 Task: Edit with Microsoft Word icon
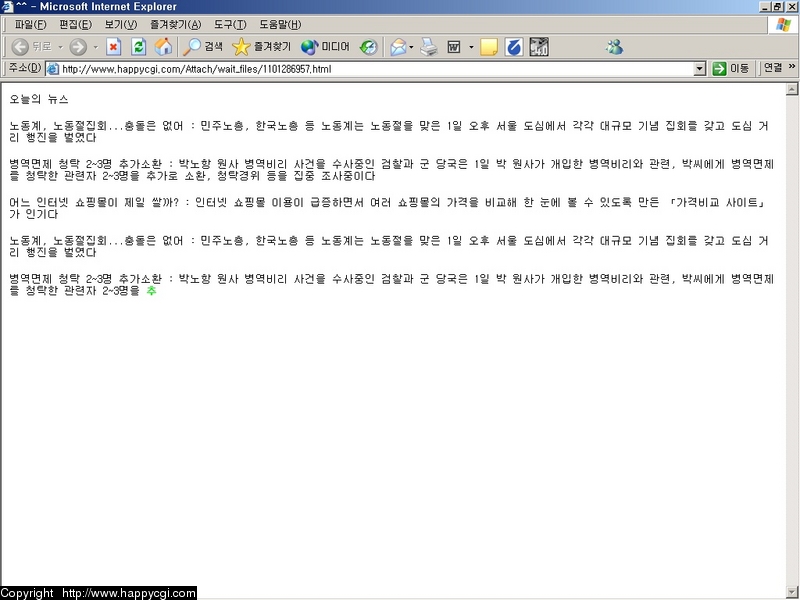pos(454,47)
